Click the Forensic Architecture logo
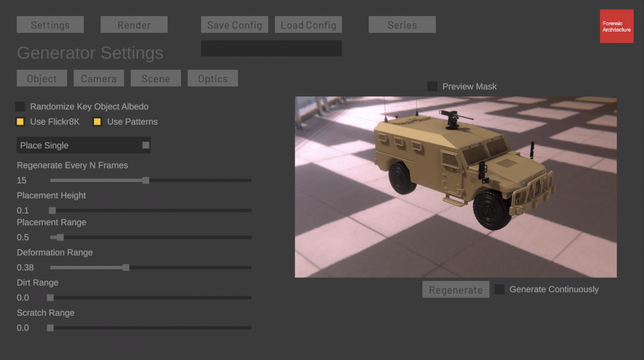Image resolution: width=644 pixels, height=360 pixels. [x=617, y=26]
